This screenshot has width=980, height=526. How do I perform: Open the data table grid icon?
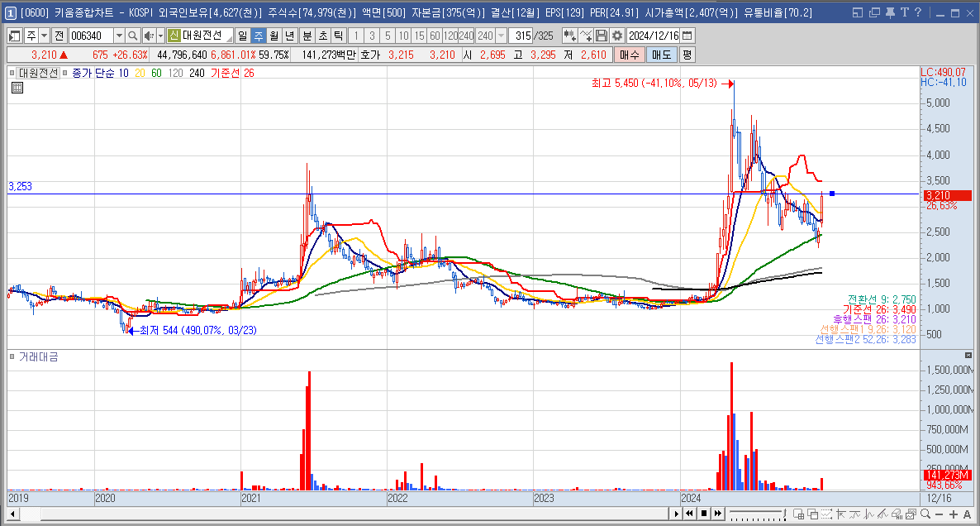click(17, 88)
